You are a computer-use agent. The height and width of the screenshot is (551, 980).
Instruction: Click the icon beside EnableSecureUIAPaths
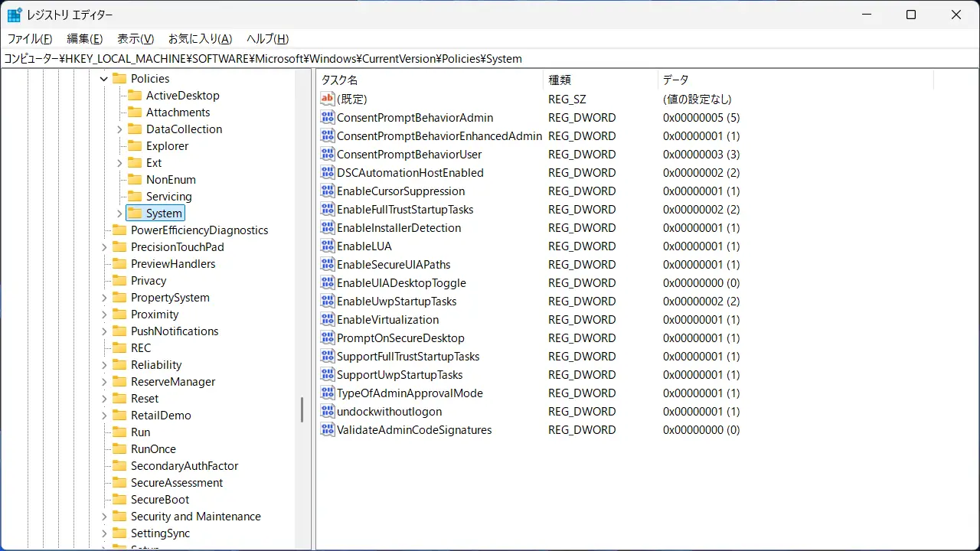[x=328, y=265]
